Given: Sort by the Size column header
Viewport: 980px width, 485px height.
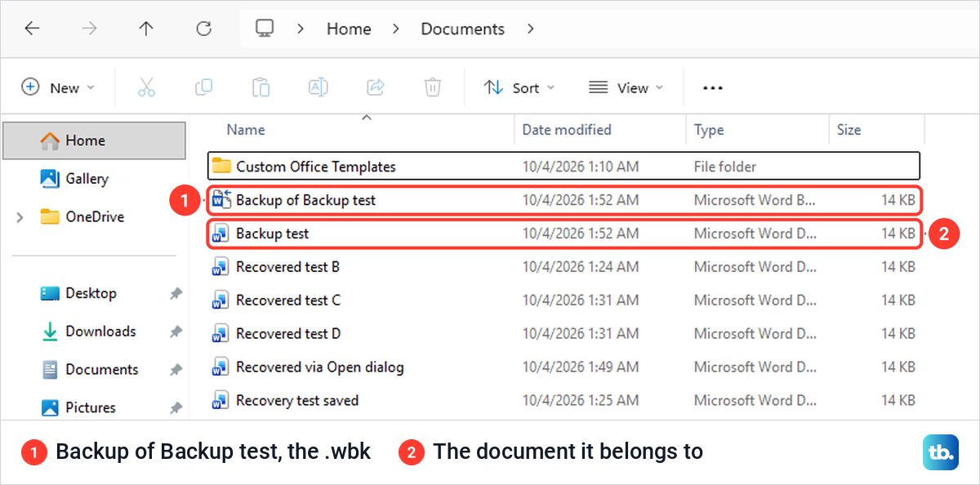Looking at the screenshot, I should (x=849, y=129).
